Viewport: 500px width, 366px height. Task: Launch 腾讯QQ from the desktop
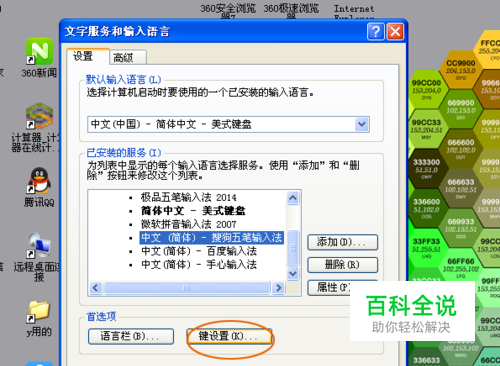[39, 181]
